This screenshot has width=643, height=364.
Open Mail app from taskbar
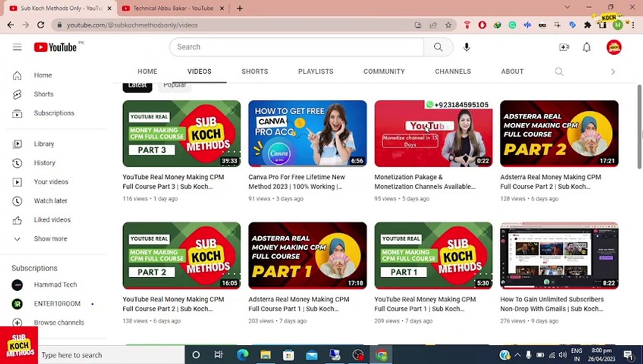coord(312,355)
